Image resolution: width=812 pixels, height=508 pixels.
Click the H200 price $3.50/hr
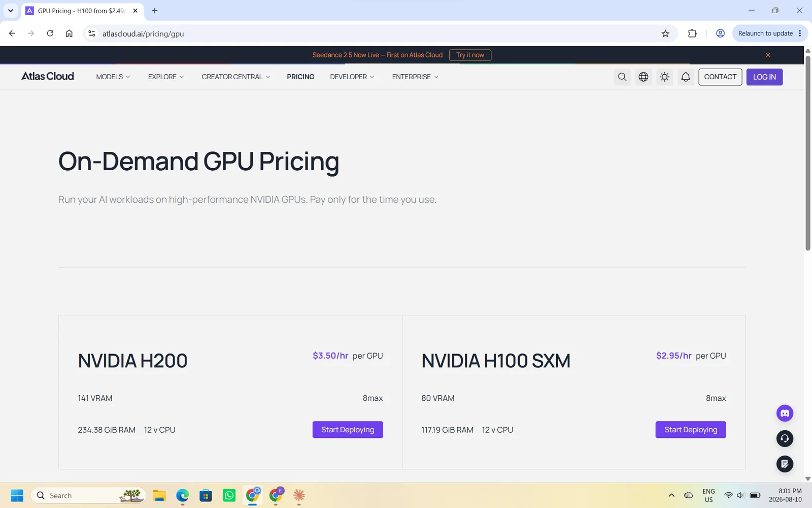(x=330, y=356)
